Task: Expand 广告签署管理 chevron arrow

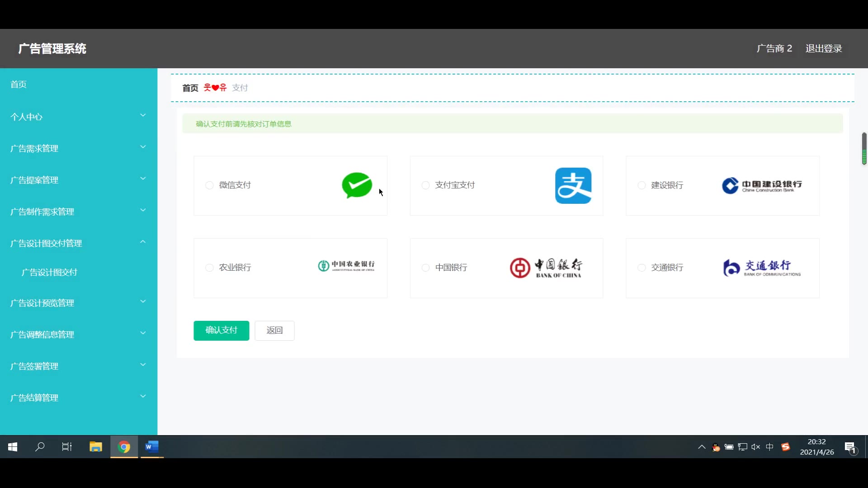Action: pyautogui.click(x=143, y=365)
